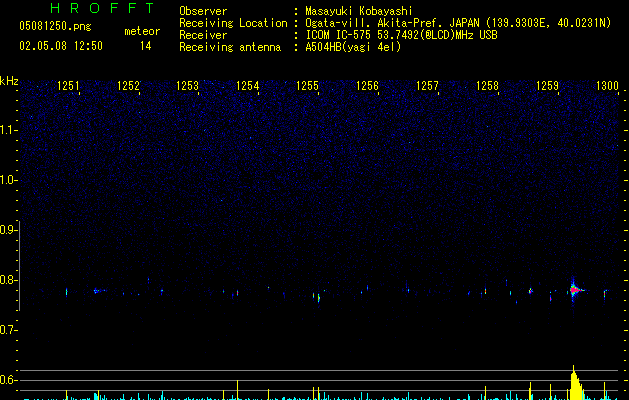This screenshot has height=400, width=629.
Task: Click time marker 1253
Action: tap(188, 86)
